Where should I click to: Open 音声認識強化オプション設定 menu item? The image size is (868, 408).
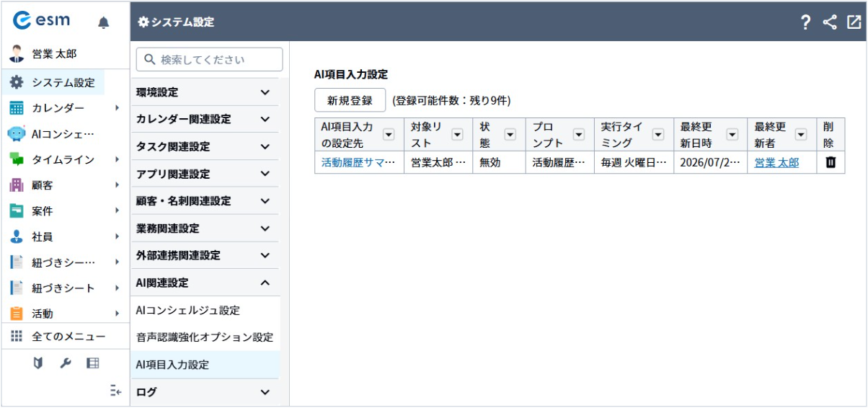point(205,337)
